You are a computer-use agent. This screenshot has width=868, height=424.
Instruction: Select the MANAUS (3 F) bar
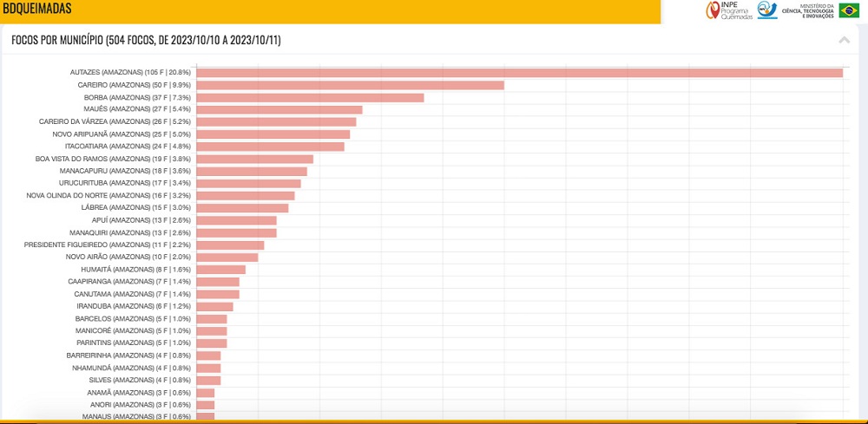[x=206, y=416]
